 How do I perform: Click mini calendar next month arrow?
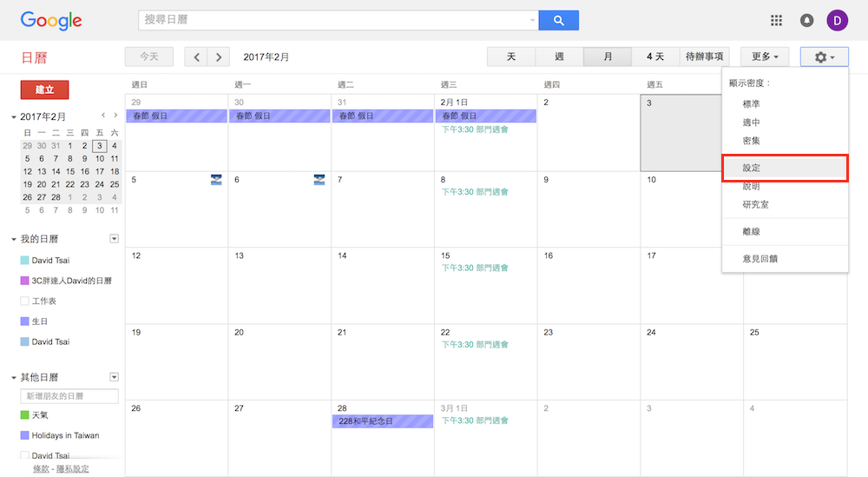[115, 116]
